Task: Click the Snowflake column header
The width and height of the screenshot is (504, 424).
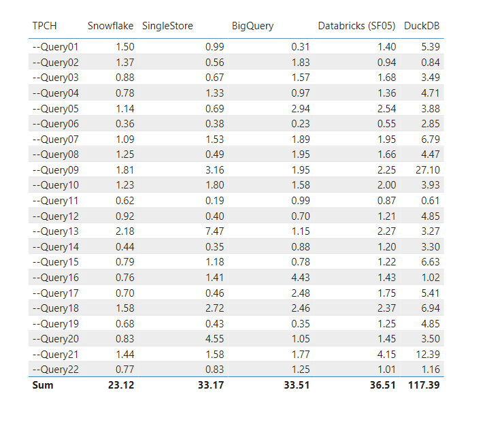Action: (x=110, y=26)
